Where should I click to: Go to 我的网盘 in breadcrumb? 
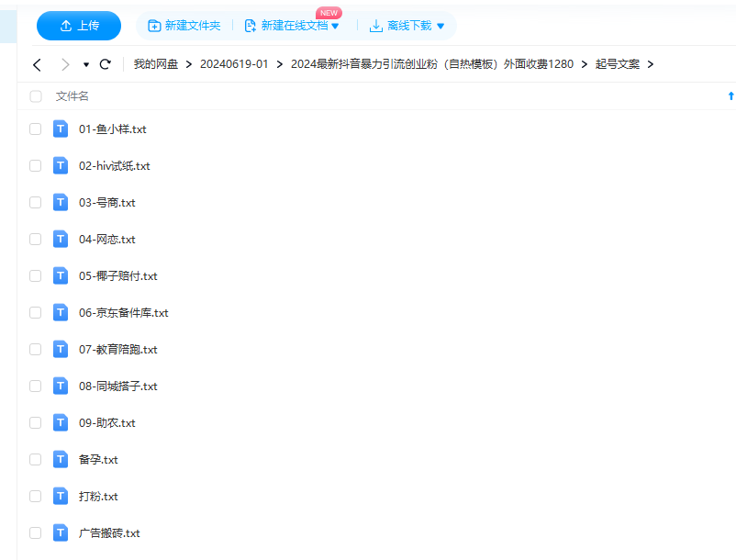155,64
